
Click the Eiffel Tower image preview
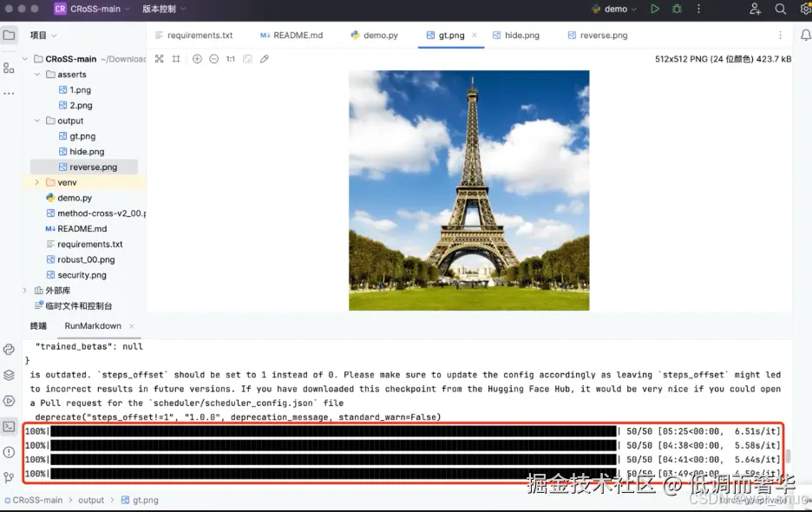click(x=468, y=190)
